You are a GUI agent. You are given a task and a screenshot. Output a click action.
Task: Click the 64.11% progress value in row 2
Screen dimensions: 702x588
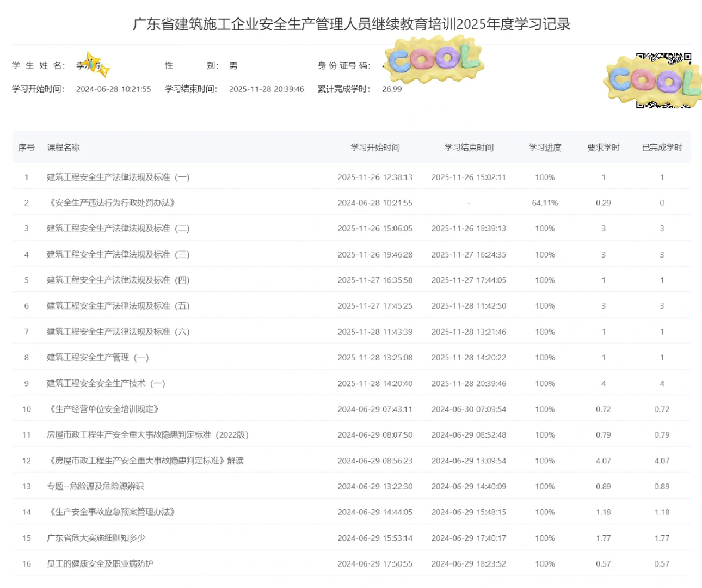click(545, 203)
